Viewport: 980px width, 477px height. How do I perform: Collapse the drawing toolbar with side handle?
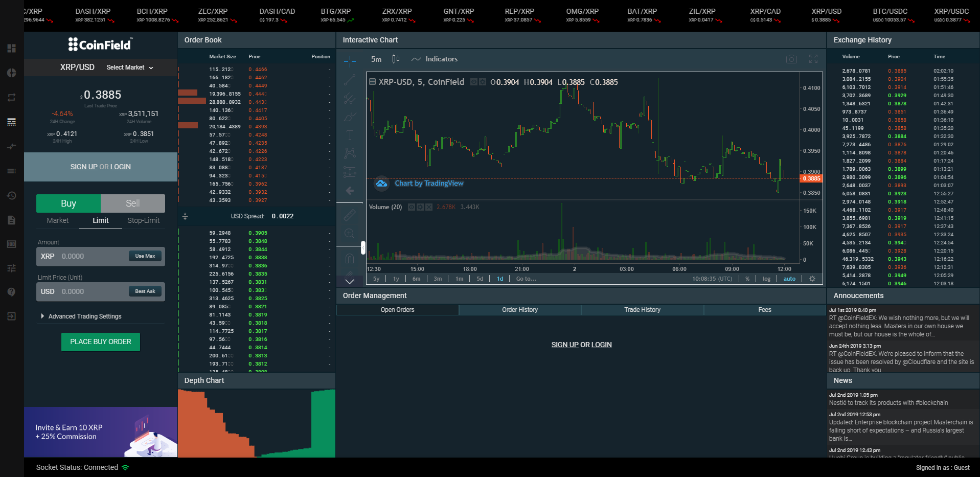tap(363, 248)
